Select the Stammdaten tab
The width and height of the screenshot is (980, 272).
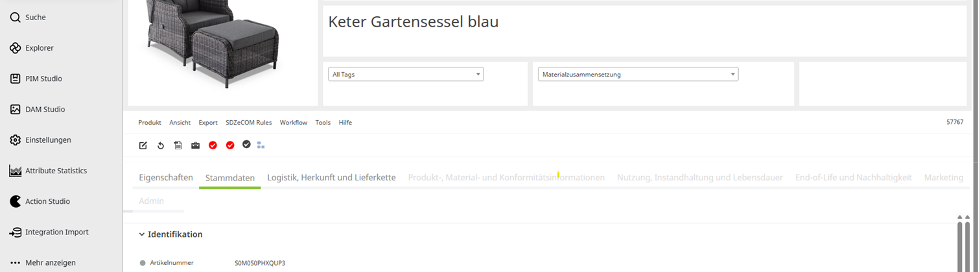[x=230, y=178]
